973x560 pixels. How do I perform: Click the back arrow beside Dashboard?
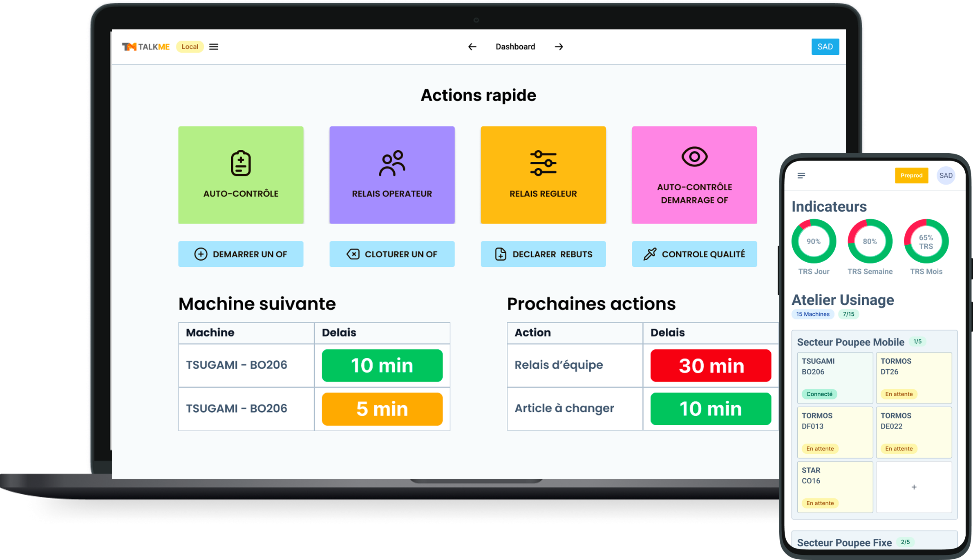(x=472, y=47)
